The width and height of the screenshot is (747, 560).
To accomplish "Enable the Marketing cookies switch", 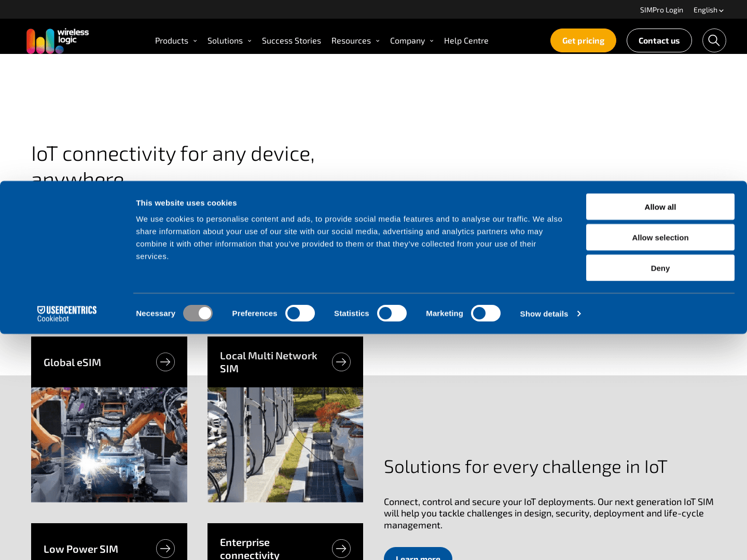I will tap(486, 313).
